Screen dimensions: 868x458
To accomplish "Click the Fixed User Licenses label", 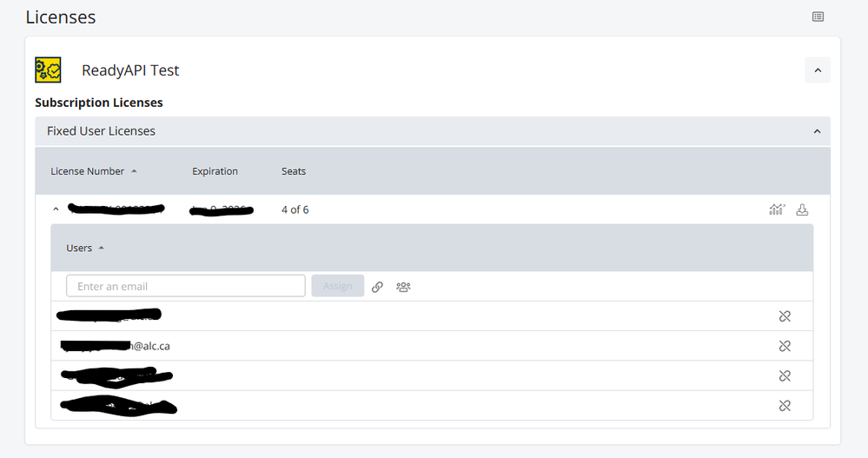I will pyautogui.click(x=102, y=131).
